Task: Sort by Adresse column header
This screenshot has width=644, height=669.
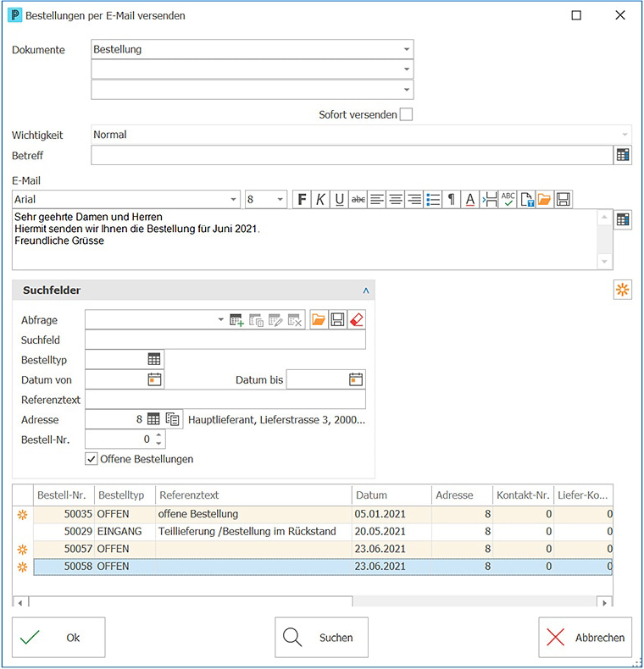Action: (462, 495)
